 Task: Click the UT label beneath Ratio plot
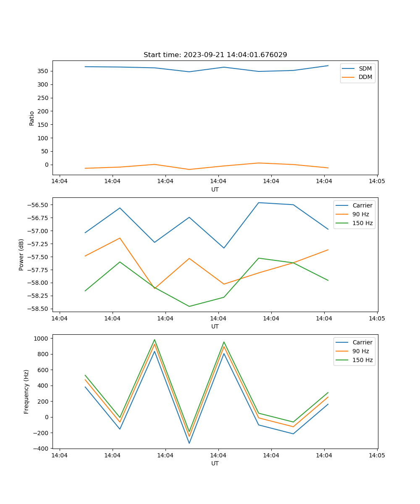click(x=215, y=189)
